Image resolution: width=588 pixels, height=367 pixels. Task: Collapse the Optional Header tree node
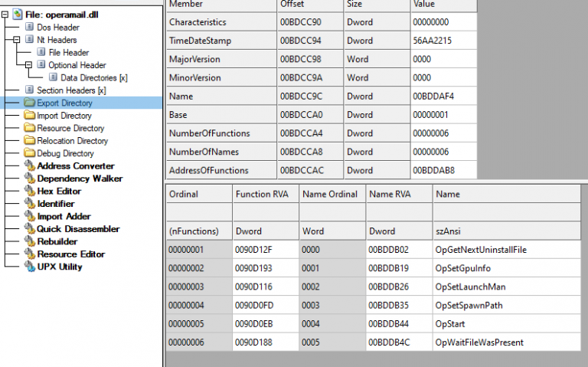(x=29, y=65)
